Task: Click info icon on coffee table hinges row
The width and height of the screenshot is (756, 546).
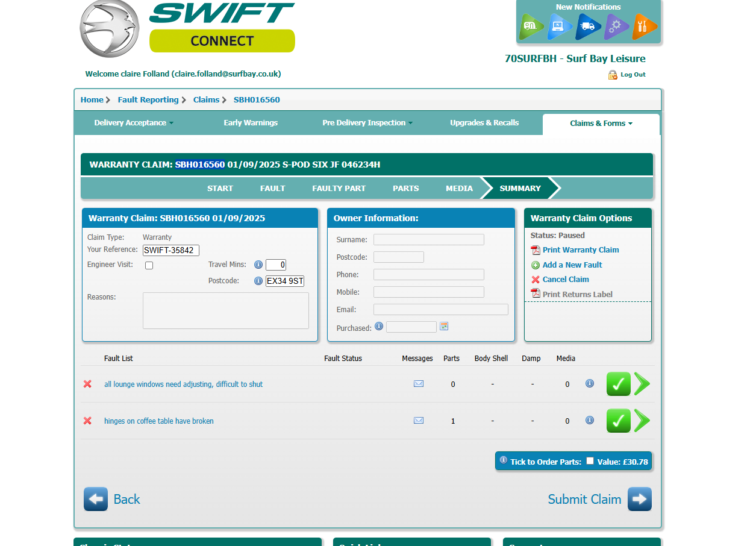Action: tap(590, 420)
